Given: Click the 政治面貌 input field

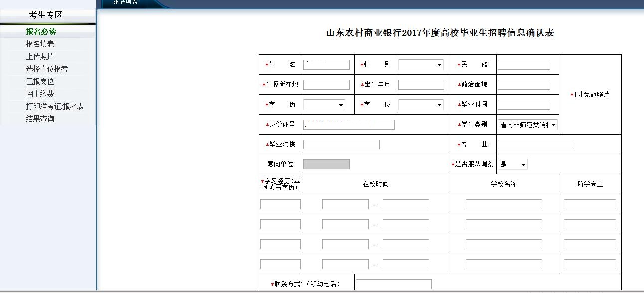Looking at the screenshot, I should (524, 85).
